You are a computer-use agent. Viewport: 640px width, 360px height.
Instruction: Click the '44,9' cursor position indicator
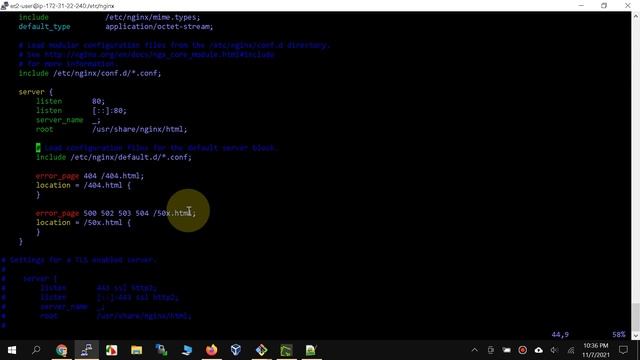[x=560, y=334]
